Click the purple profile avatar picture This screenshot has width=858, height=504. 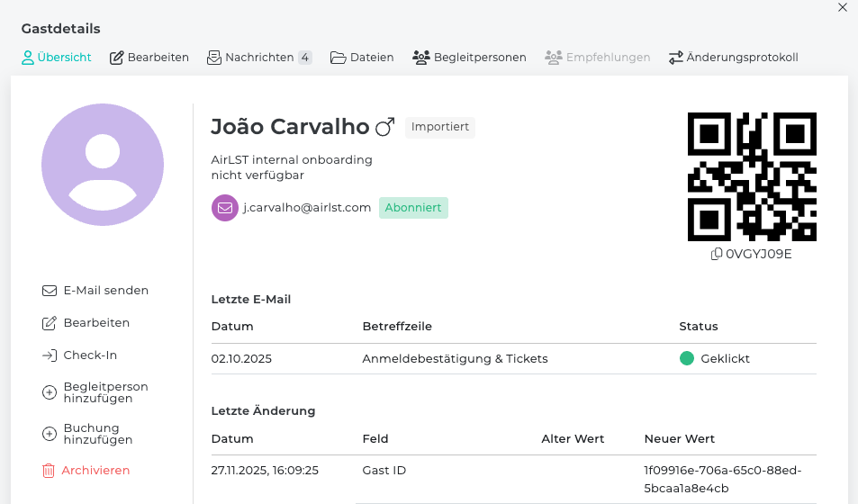103,164
